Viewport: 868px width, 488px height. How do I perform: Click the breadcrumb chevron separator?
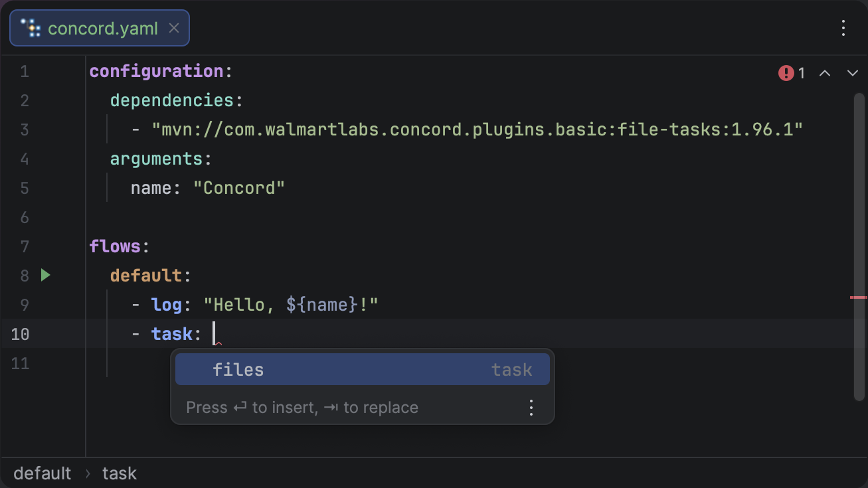pyautogui.click(x=88, y=473)
